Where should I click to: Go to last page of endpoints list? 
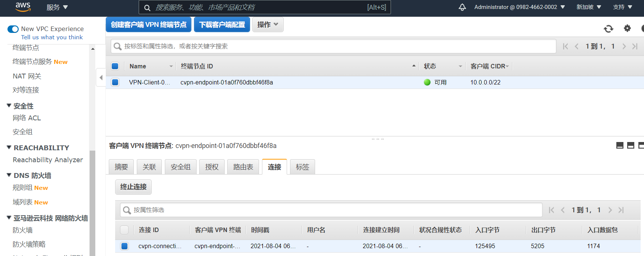[x=635, y=46]
